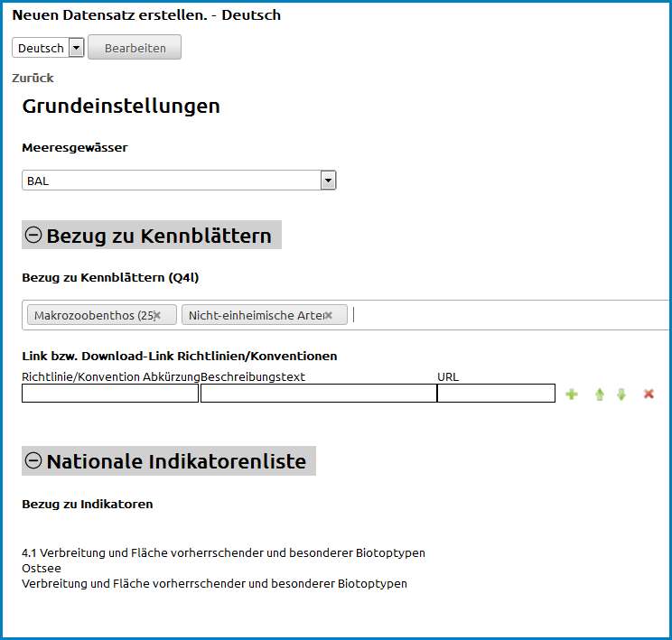Focus the Richtlinie/Konvention Abkürzung field
Screen dimensions: 672x640
point(109,394)
